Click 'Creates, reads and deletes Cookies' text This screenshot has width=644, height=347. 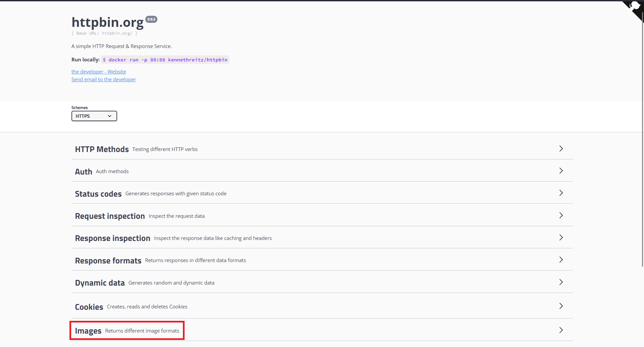point(147,307)
